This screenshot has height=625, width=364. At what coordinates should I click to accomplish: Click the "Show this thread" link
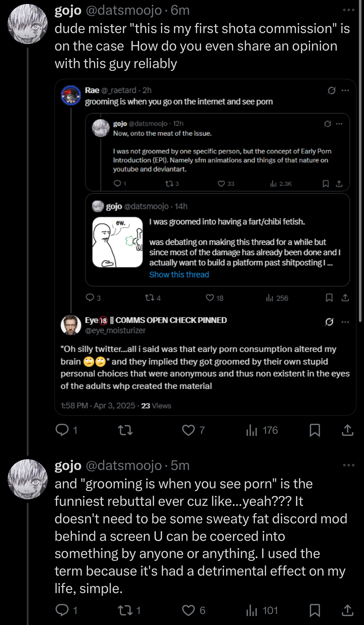coord(179,275)
